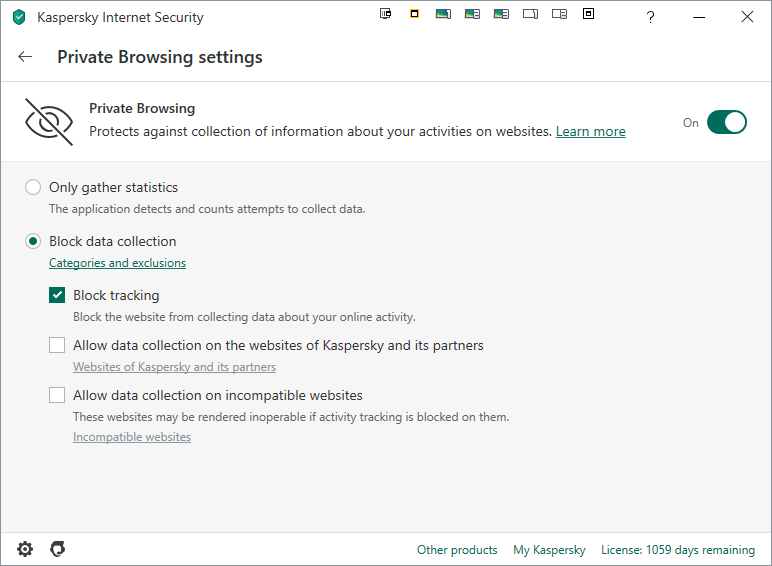Click the leftmost overlapping-windows title bar icon
This screenshot has height=566, width=772.
[386, 14]
